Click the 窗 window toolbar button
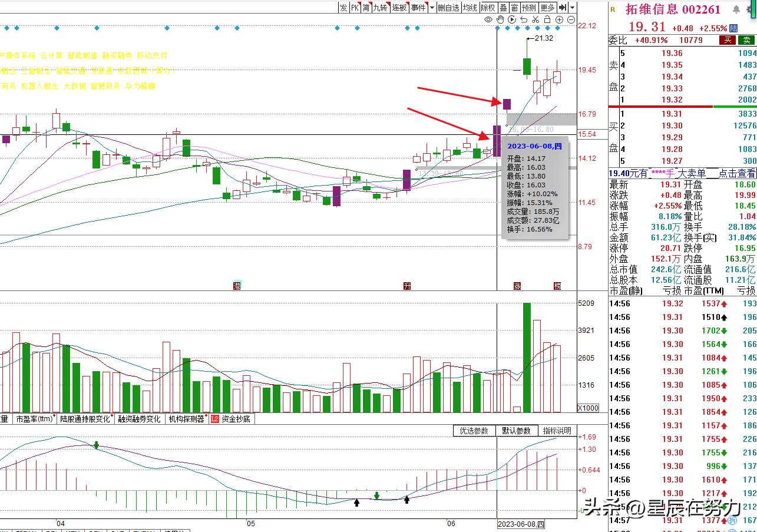The image size is (757, 532). 514,8
